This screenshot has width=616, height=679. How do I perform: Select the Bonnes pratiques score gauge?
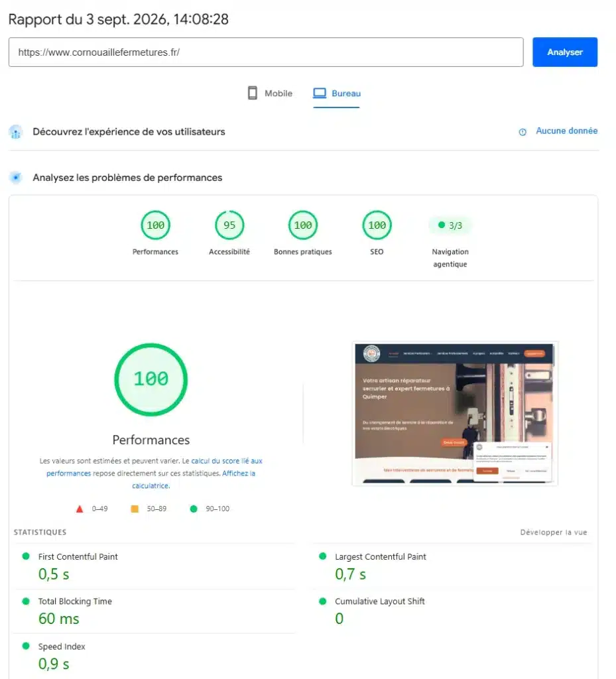click(303, 225)
